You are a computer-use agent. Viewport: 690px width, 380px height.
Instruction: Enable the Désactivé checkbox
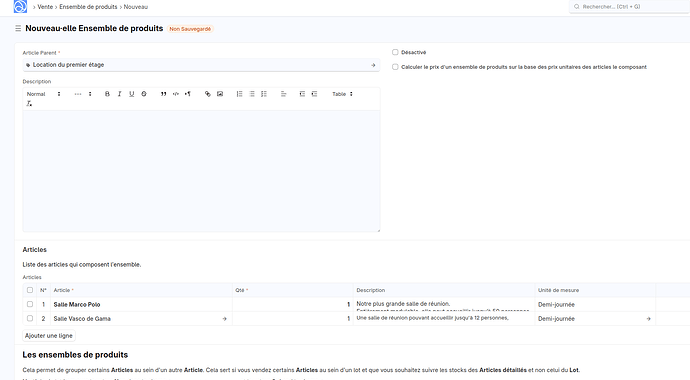(395, 52)
